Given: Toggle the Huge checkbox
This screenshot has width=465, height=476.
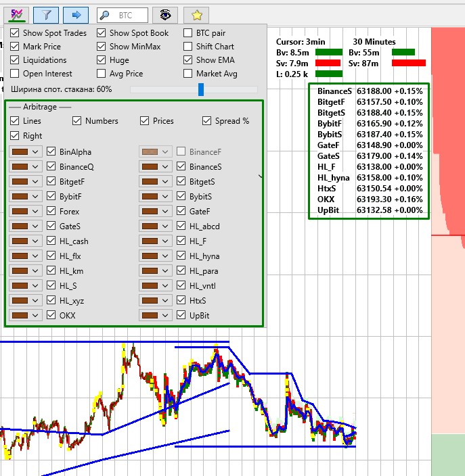Looking at the screenshot, I should tap(102, 59).
